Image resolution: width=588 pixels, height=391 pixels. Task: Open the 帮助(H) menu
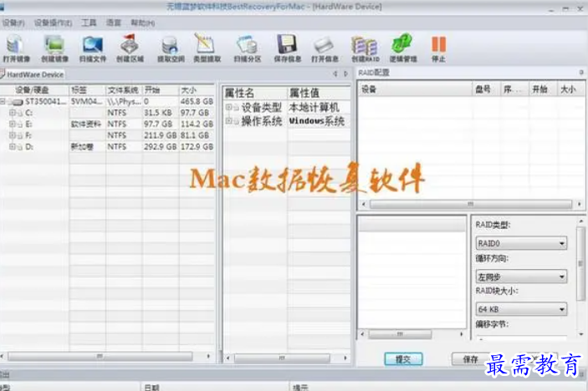(x=142, y=23)
